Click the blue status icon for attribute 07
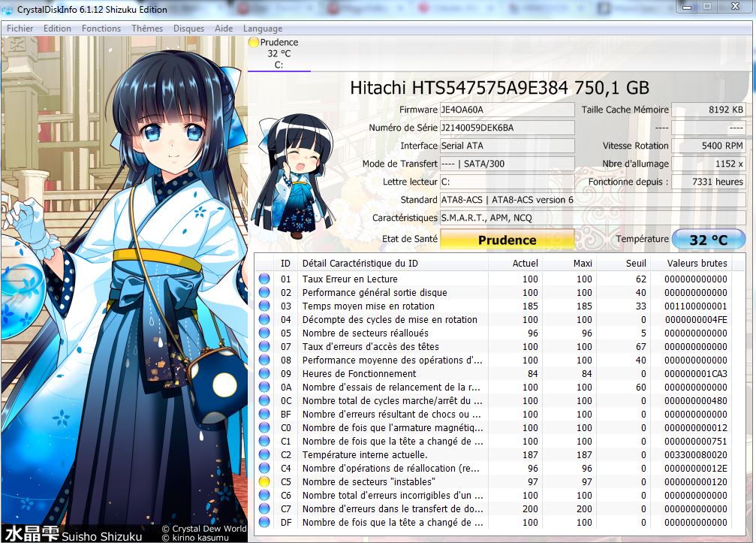The height and width of the screenshot is (543, 756). point(264,346)
